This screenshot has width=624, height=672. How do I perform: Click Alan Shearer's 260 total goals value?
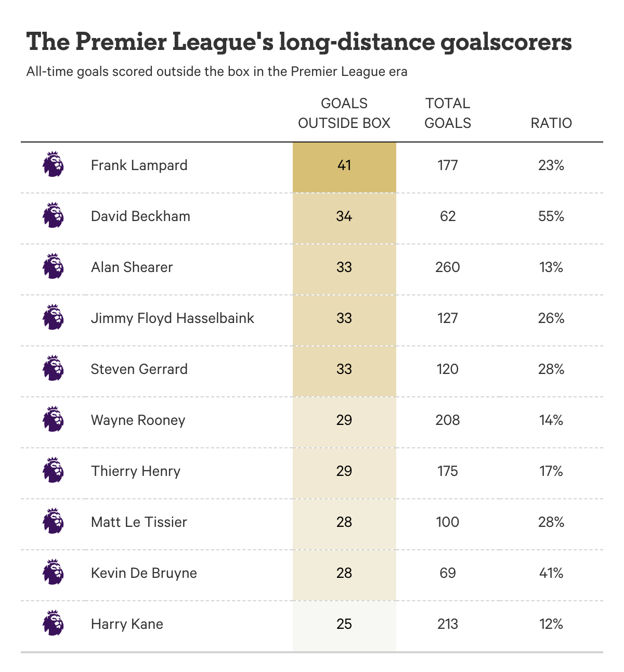coord(448,267)
